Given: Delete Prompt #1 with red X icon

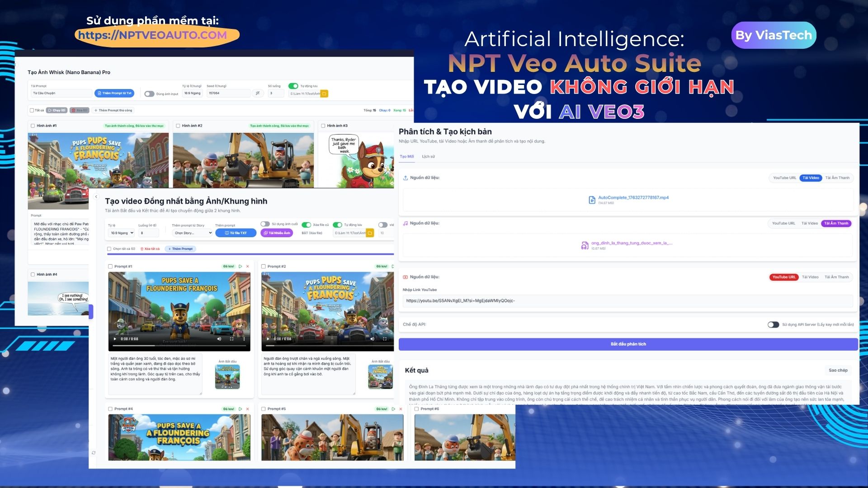Looking at the screenshot, I should point(247,267).
